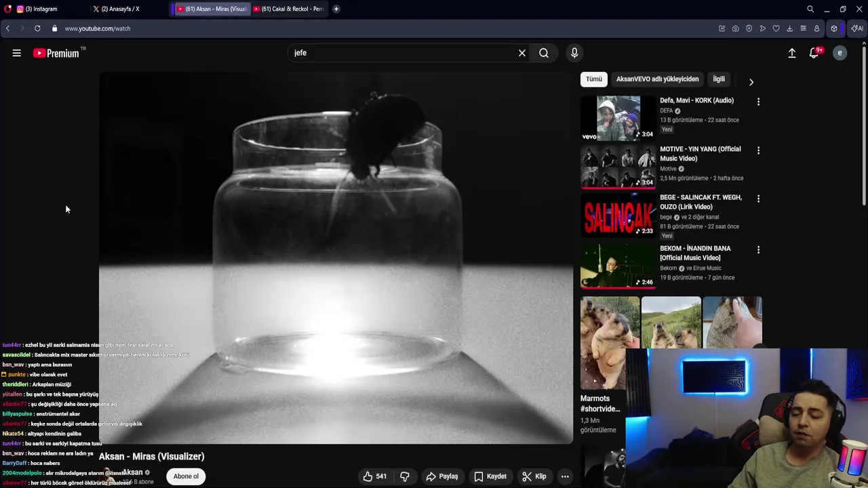Open BEGE - SALINCAK video thumbnail

tap(618, 215)
